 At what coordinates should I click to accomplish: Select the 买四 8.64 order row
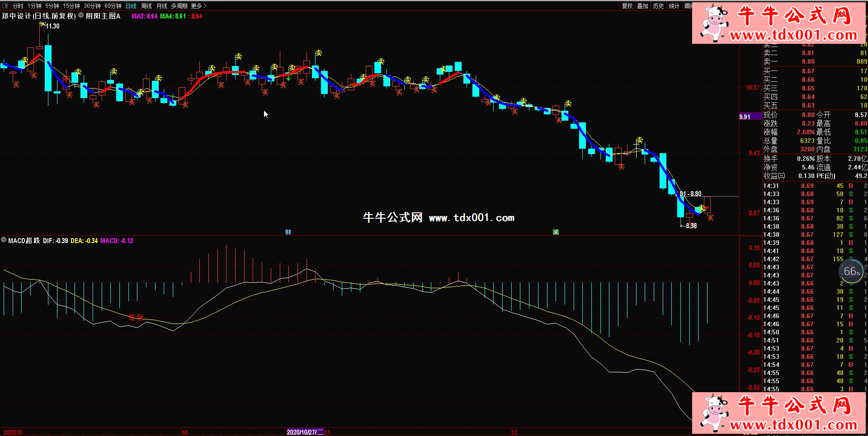(815, 97)
